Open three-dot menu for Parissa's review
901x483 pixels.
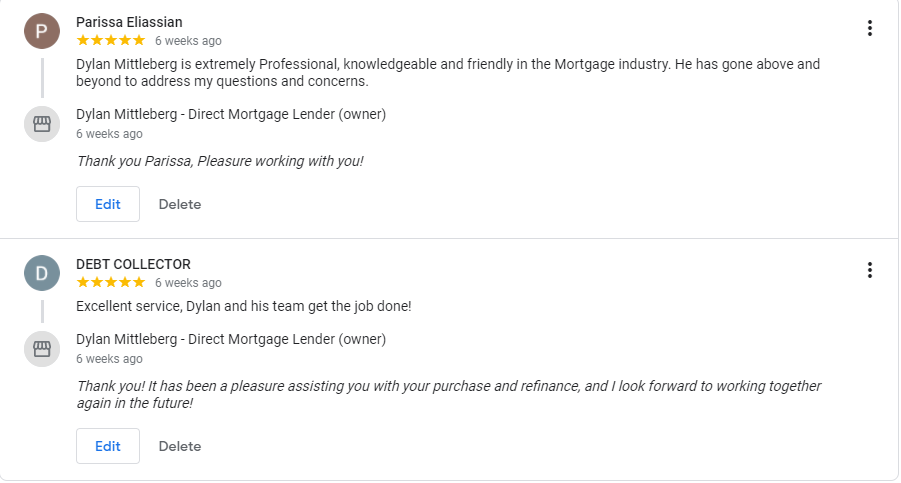click(870, 28)
